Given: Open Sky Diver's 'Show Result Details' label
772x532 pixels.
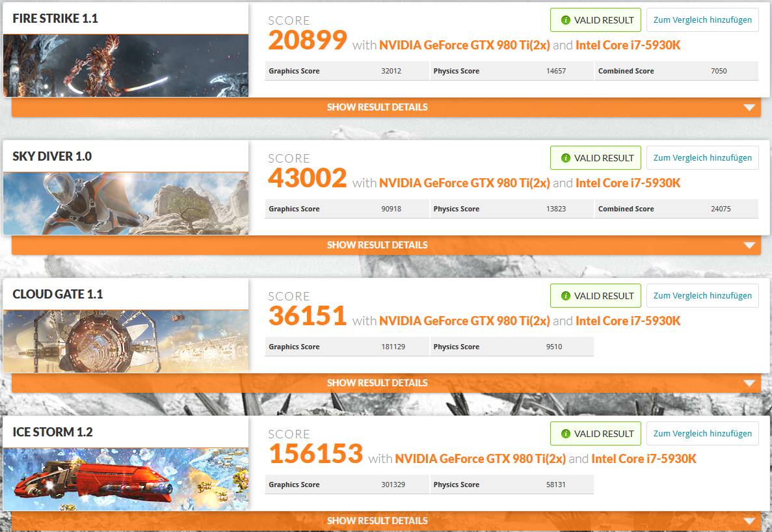Looking at the screenshot, I should pos(377,245).
